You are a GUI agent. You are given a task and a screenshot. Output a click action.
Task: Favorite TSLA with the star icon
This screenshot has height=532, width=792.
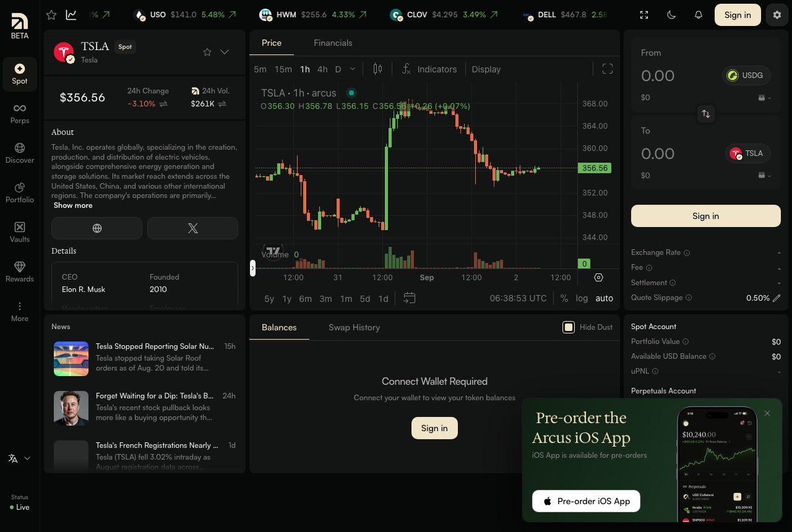[x=207, y=52]
